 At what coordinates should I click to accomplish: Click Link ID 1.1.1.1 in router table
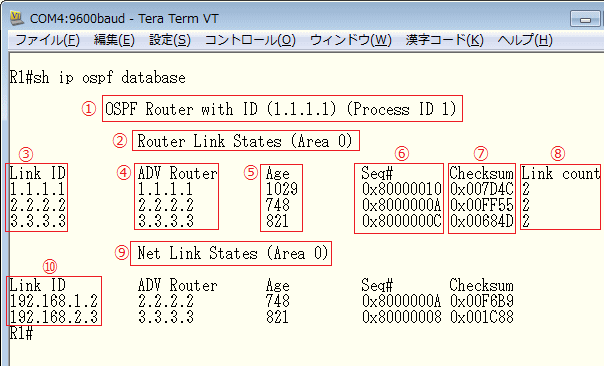37,189
